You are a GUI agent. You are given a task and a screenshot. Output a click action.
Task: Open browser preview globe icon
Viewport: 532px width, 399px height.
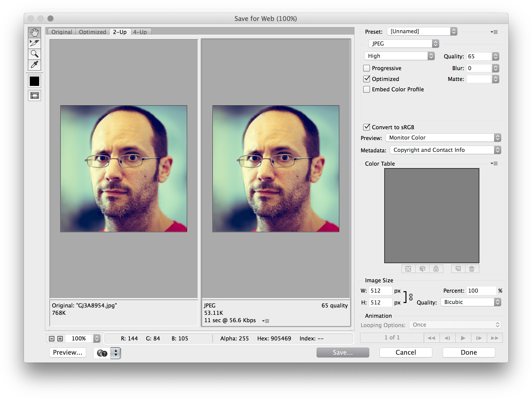click(x=102, y=353)
